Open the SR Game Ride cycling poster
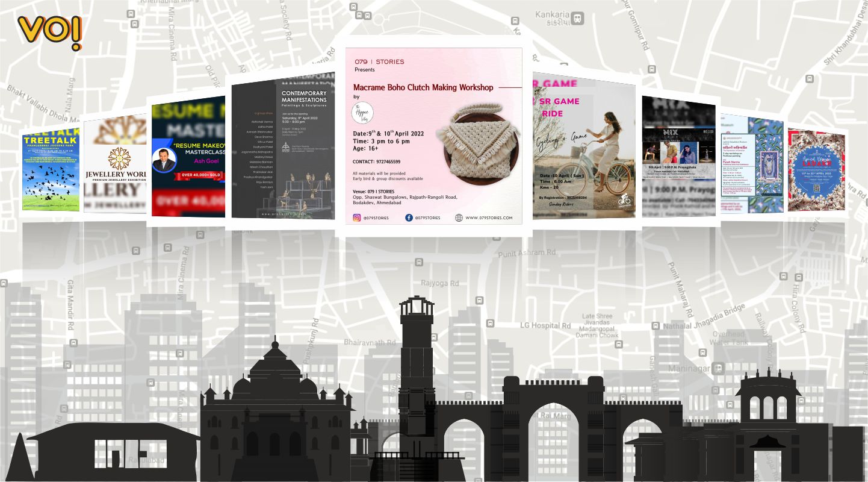This screenshot has width=868, height=482. (x=583, y=148)
